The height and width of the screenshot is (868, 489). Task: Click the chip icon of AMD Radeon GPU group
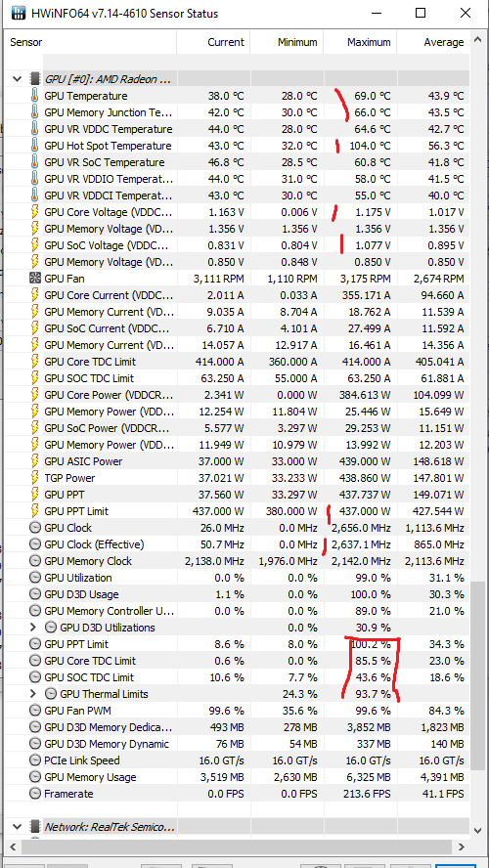(35, 78)
